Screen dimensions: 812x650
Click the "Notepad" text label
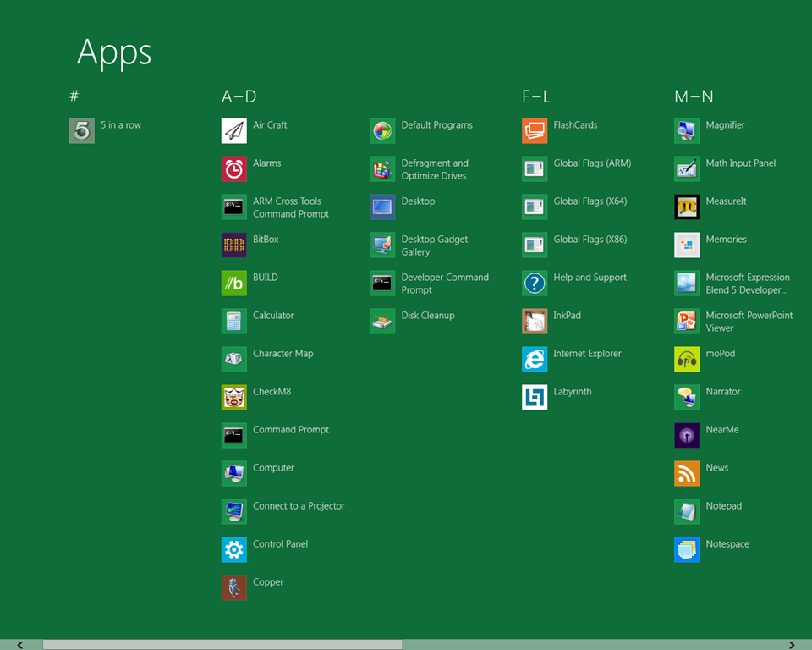click(x=723, y=506)
